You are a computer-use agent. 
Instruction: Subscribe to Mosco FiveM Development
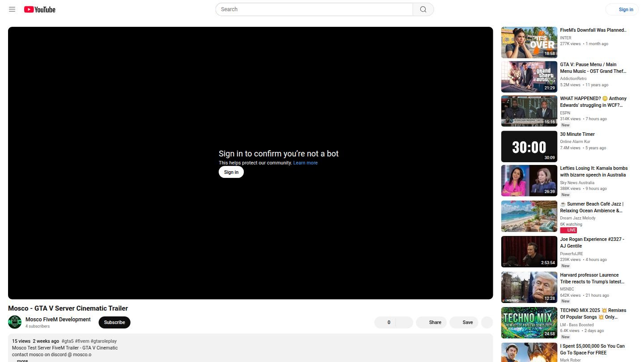pos(114,322)
